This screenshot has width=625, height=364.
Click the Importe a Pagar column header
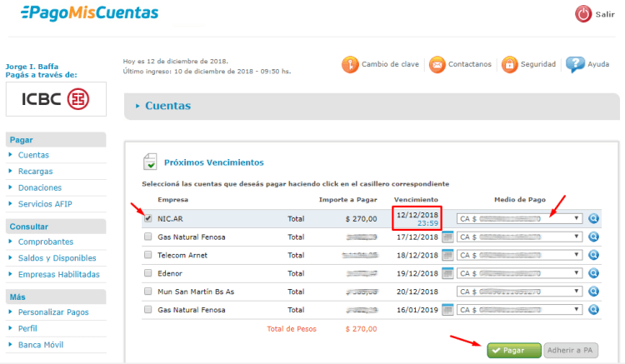tap(347, 200)
